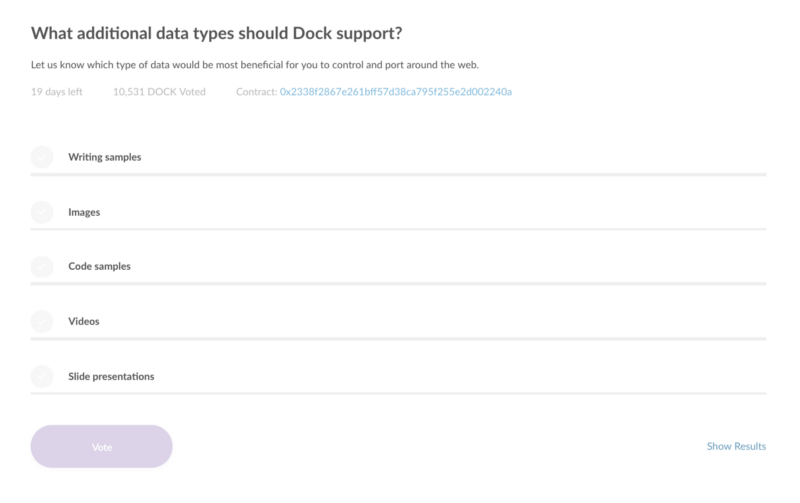This screenshot has height=503, width=800.
Task: Select the Images radio circle
Action: point(42,212)
